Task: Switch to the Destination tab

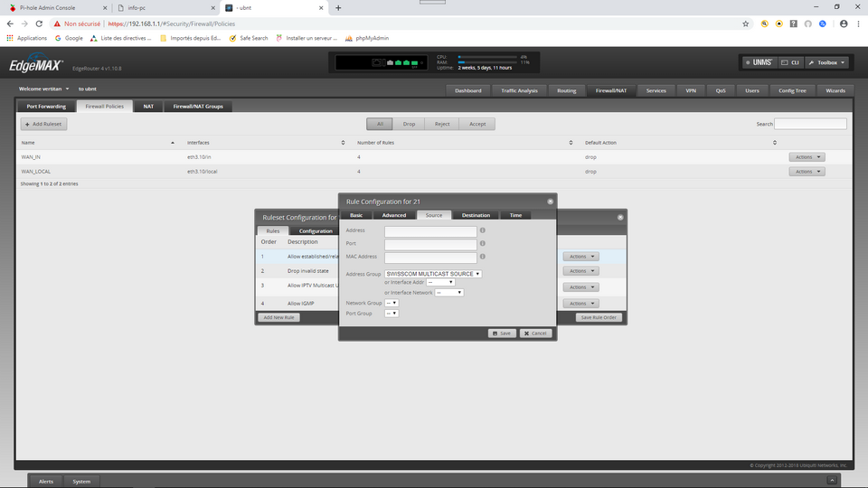Action: click(476, 215)
